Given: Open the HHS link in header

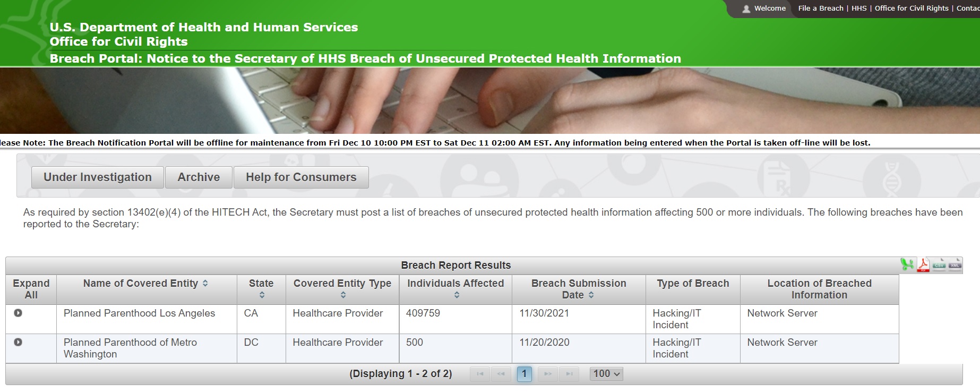Looking at the screenshot, I should (x=859, y=8).
